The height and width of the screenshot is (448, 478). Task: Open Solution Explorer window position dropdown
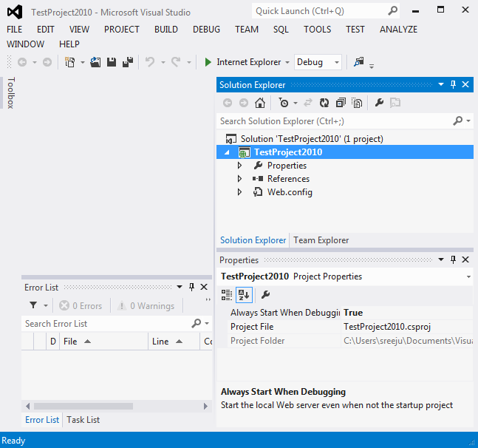click(441, 84)
